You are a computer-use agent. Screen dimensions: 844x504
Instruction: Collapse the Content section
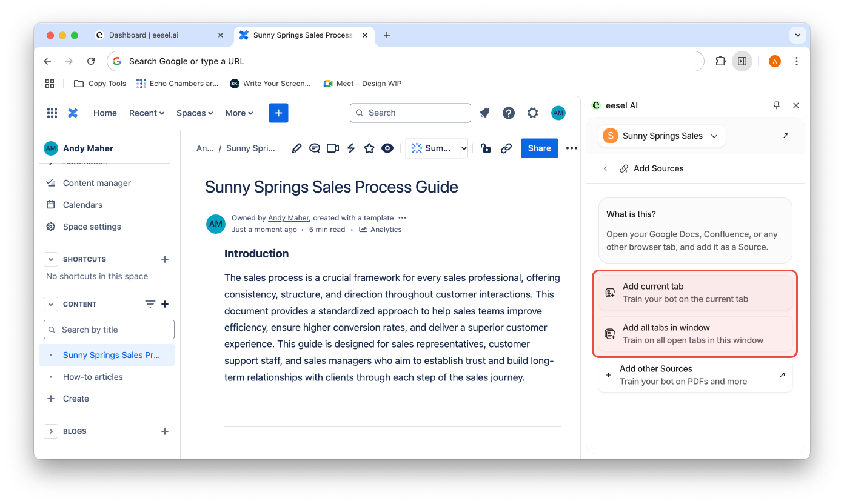point(51,304)
